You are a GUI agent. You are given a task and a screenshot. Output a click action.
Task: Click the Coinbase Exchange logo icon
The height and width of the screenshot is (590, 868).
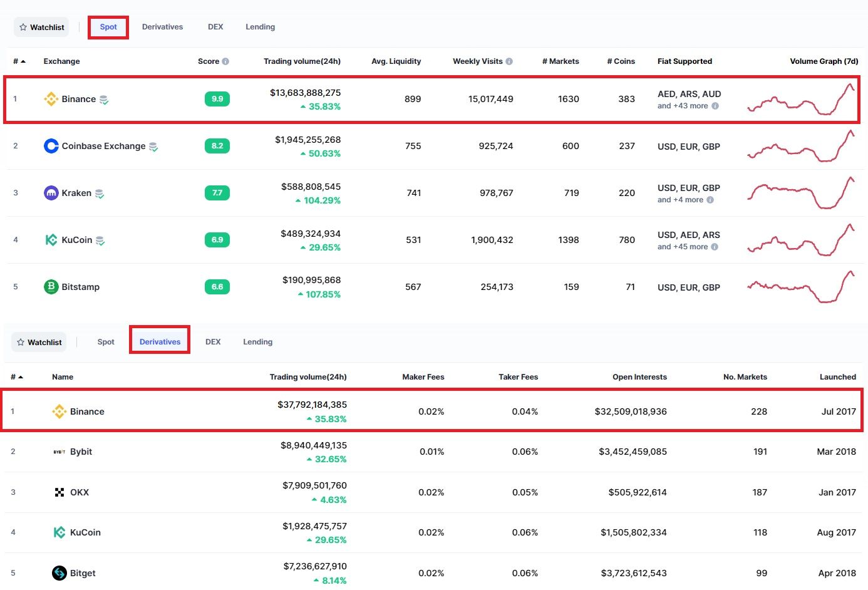51,146
